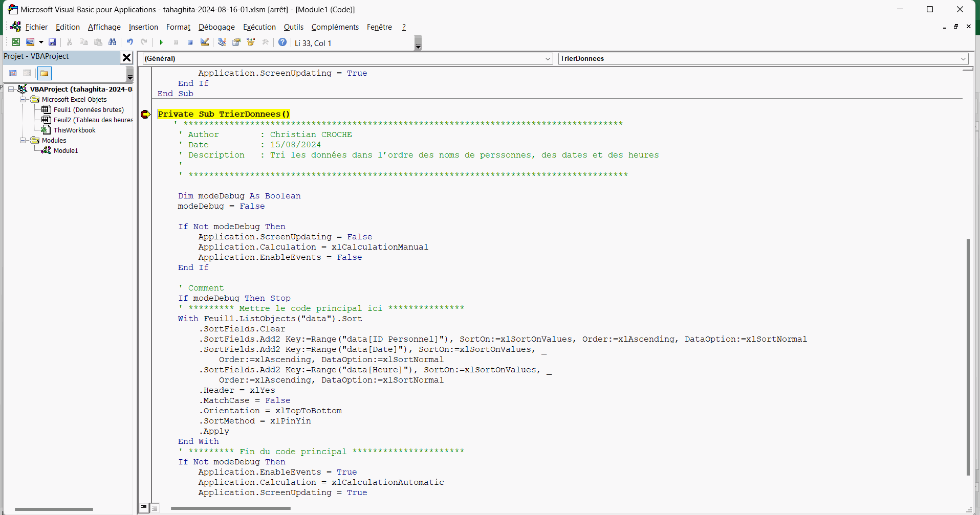This screenshot has height=515, width=980.
Task: Save the workbook with the floppy icon
Action: 52,42
